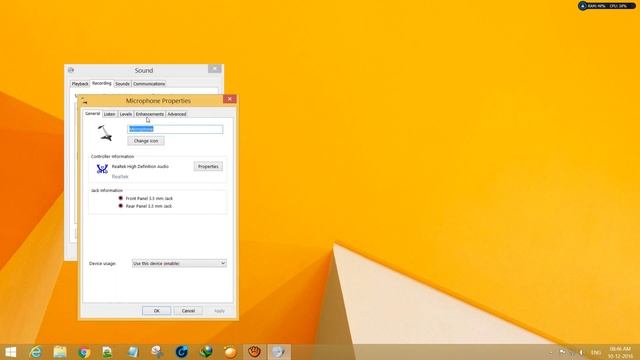The width and height of the screenshot is (640, 360).
Task: Click the system tray volume icon
Action: click(x=581, y=352)
